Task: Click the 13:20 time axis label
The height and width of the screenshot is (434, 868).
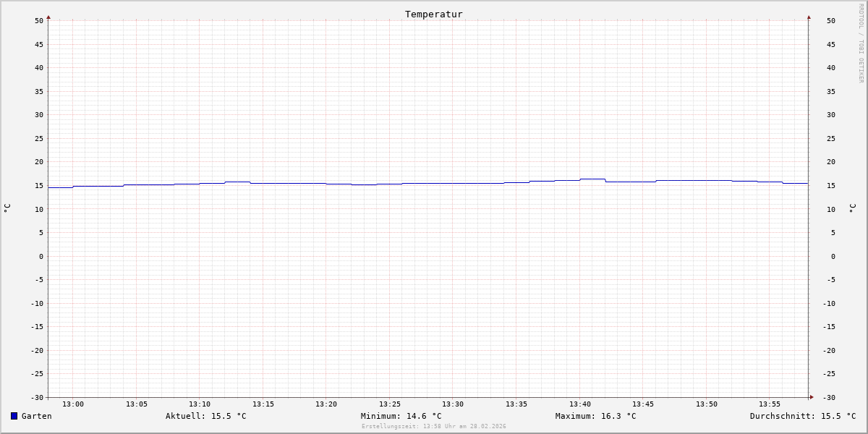Action: [x=326, y=404]
